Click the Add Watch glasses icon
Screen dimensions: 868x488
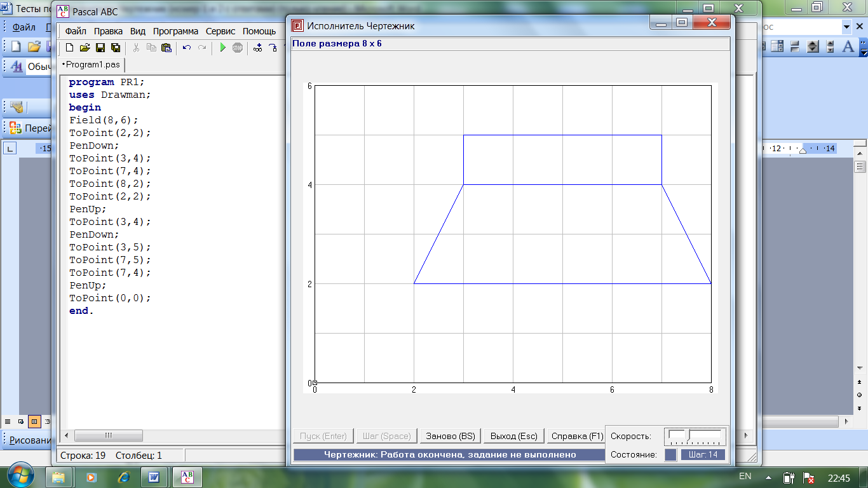click(257, 48)
